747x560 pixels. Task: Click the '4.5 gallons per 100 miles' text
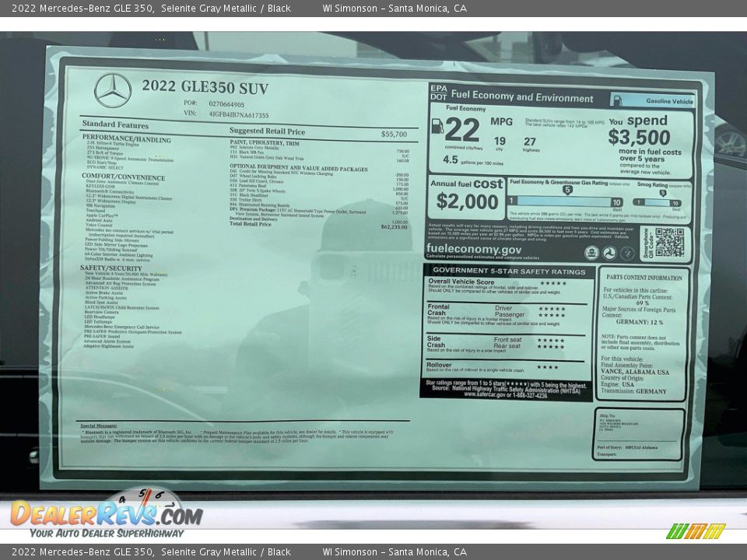472,160
